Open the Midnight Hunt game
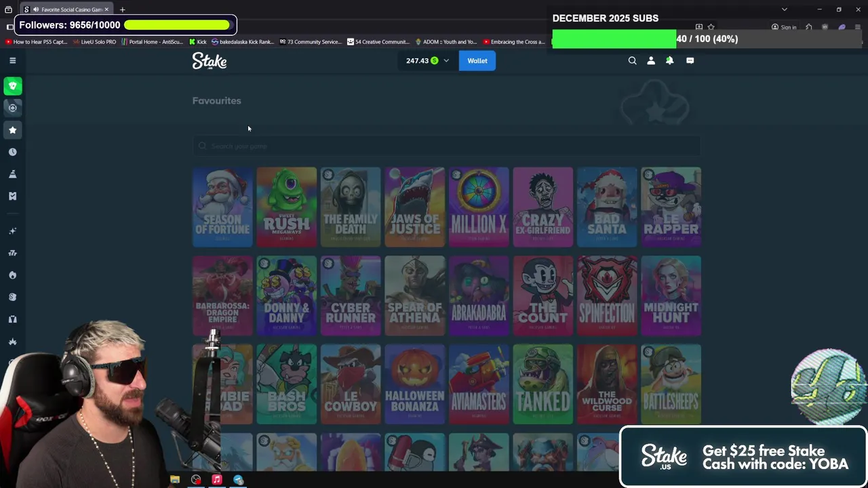 pyautogui.click(x=671, y=296)
